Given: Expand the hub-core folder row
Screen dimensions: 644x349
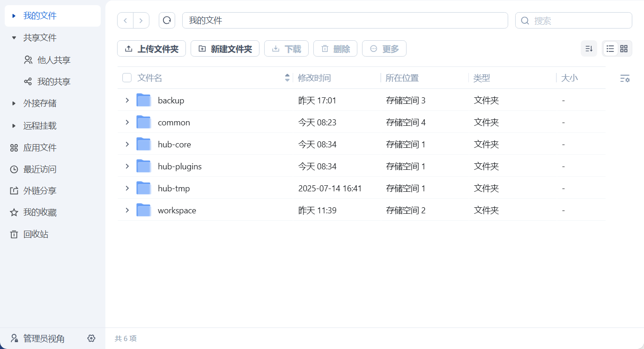Looking at the screenshot, I should tap(127, 144).
